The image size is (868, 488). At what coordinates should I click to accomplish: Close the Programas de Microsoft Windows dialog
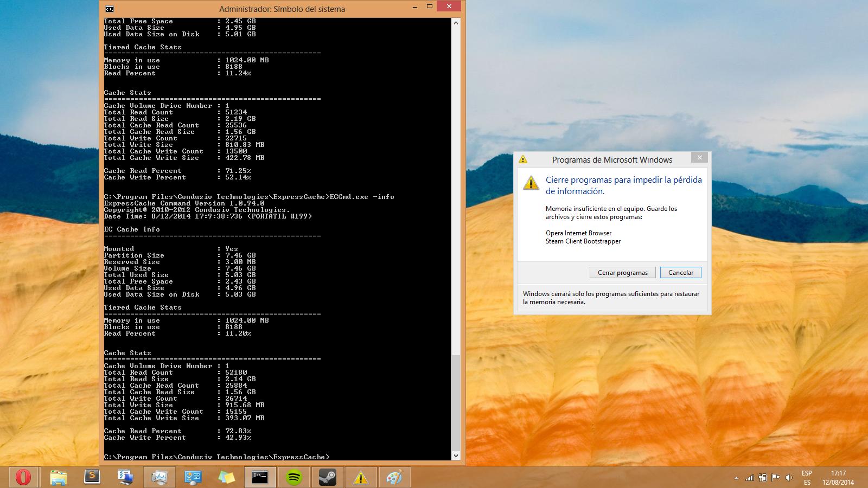(700, 158)
